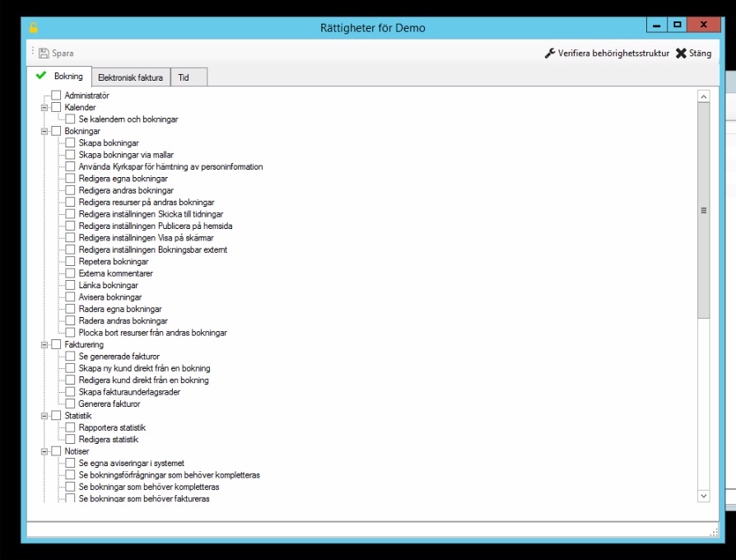The width and height of the screenshot is (736, 560).
Task: Collapse the Kalender tree node
Action: [x=44, y=108]
